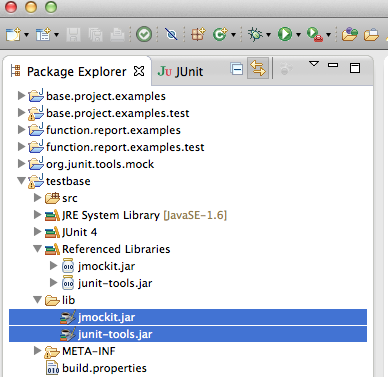
Task: Click the Save toolbar icon
Action: point(73,35)
